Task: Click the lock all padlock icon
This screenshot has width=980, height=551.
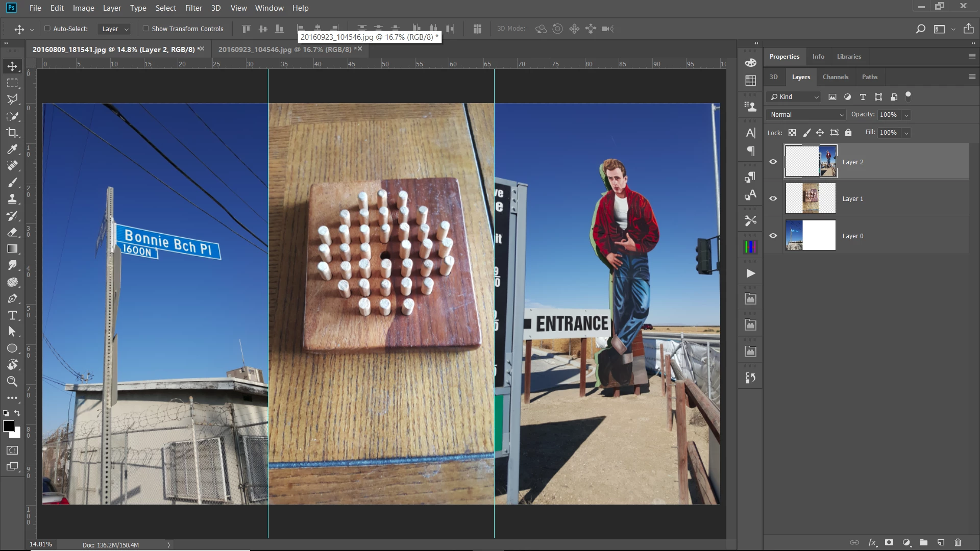Action: click(x=848, y=133)
